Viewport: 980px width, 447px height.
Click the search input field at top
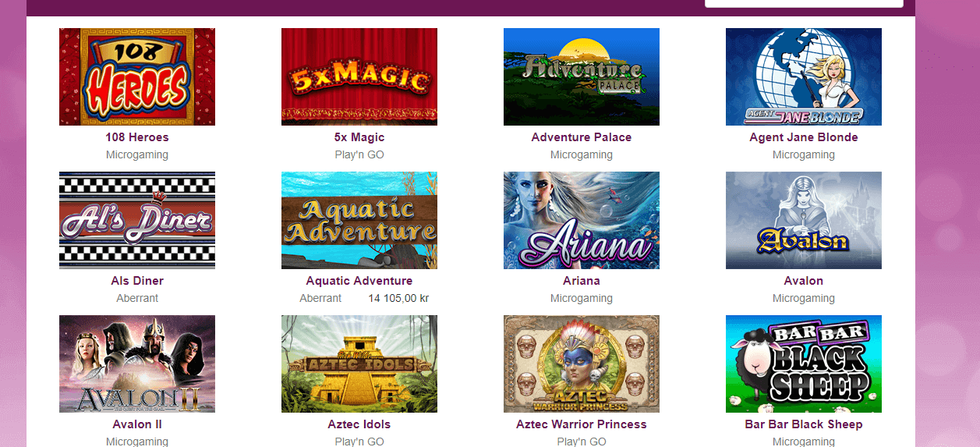[804, 3]
